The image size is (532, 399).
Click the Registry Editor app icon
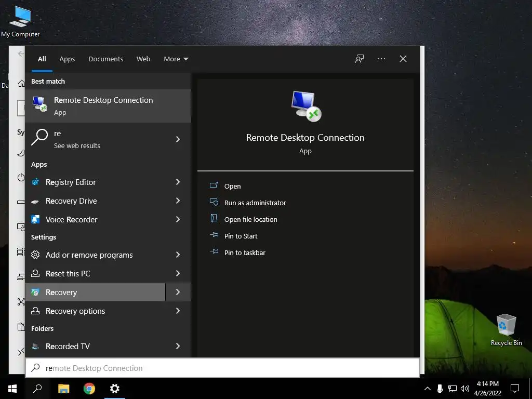(x=35, y=182)
